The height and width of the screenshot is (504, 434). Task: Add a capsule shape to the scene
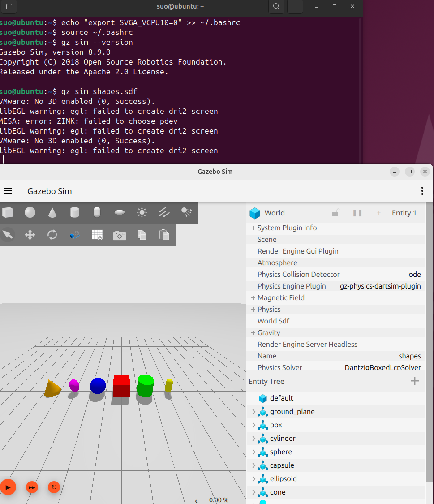tap(97, 212)
